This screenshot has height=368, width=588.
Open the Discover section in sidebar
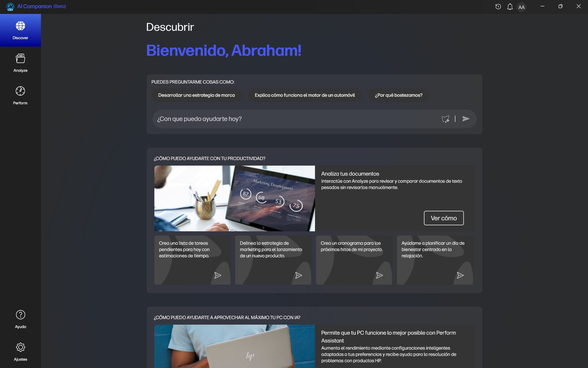pyautogui.click(x=20, y=30)
